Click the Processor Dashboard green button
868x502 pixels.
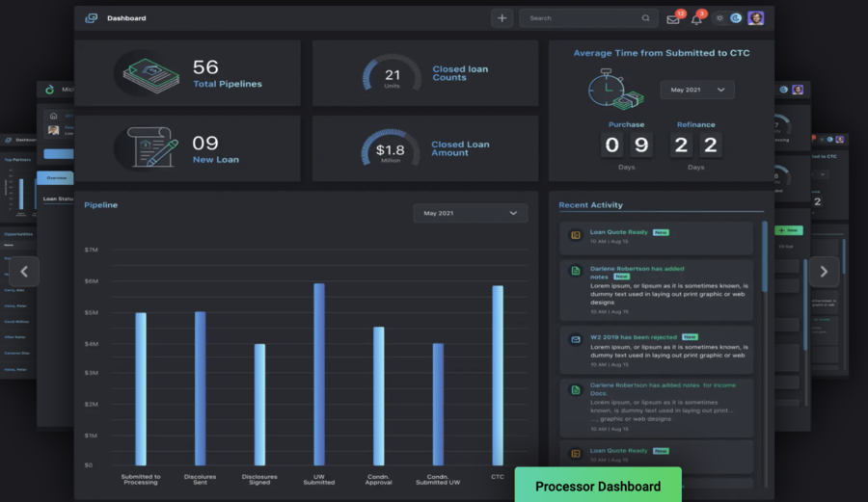pyautogui.click(x=598, y=486)
